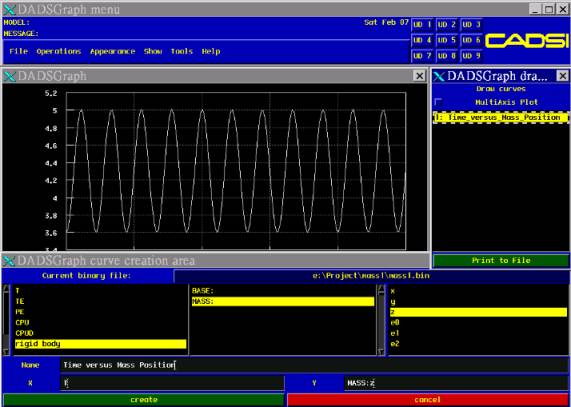Open the File menu
Image resolution: width=571 pixels, height=407 pixels.
pos(19,51)
